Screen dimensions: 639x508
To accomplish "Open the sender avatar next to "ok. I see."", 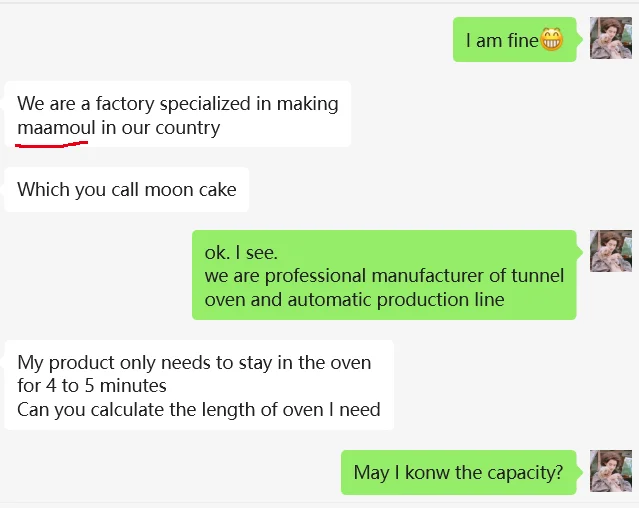I will (610, 251).
